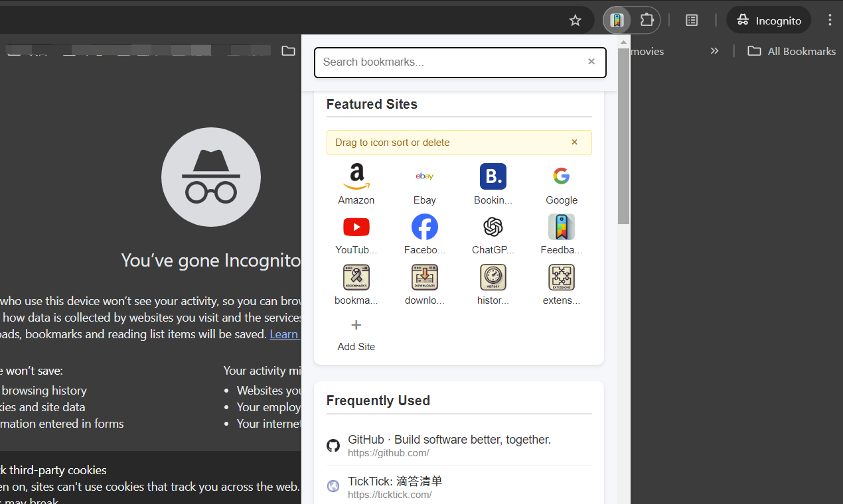Click the bookmark extension icon in toolbar

[x=617, y=20]
